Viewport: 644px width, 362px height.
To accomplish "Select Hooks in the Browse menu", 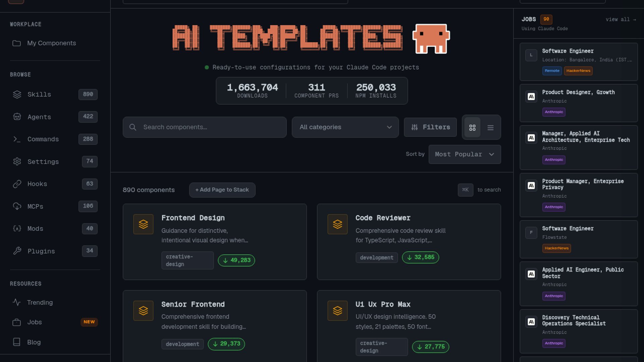I will click(x=55, y=184).
